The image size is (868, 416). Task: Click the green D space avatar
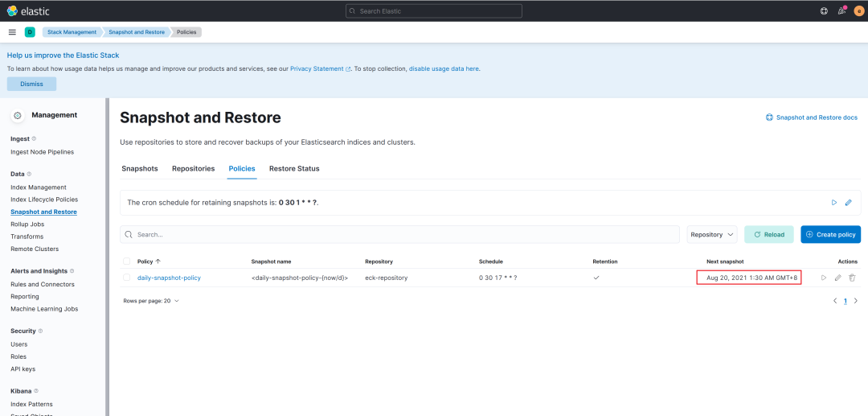click(x=30, y=32)
